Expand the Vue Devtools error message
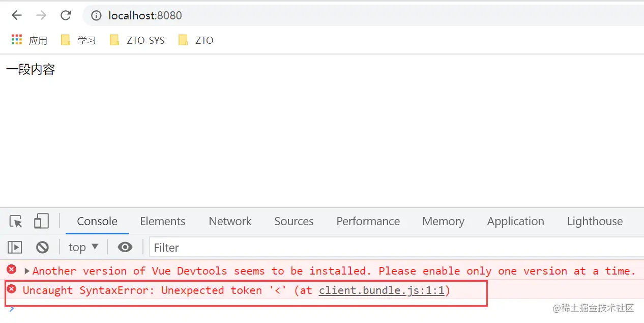644x323 pixels. coord(27,271)
